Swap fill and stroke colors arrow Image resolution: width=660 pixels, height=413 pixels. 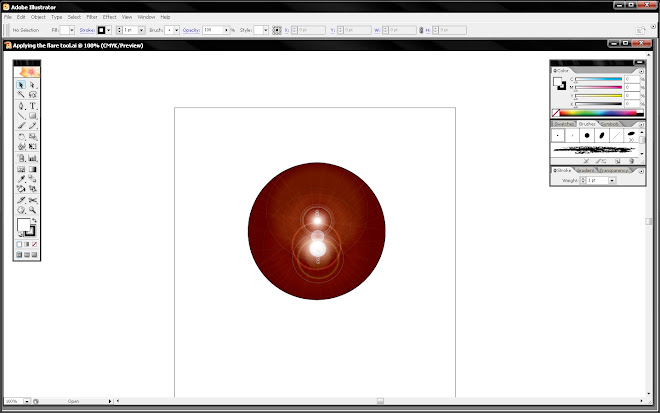pos(35,221)
